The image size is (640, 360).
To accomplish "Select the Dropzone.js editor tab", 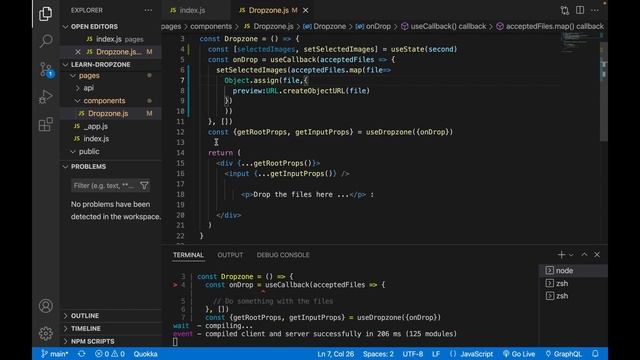I will [x=273, y=10].
